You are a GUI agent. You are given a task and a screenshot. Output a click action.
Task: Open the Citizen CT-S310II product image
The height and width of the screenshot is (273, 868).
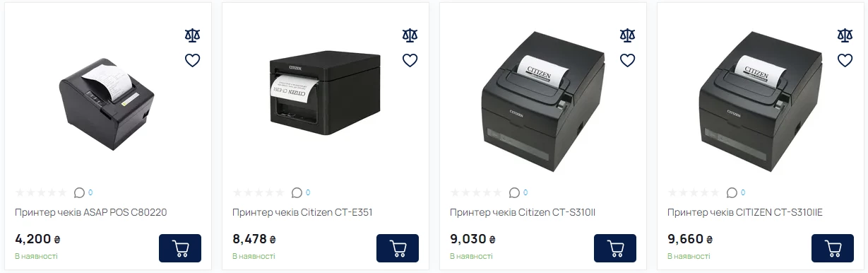[542, 103]
